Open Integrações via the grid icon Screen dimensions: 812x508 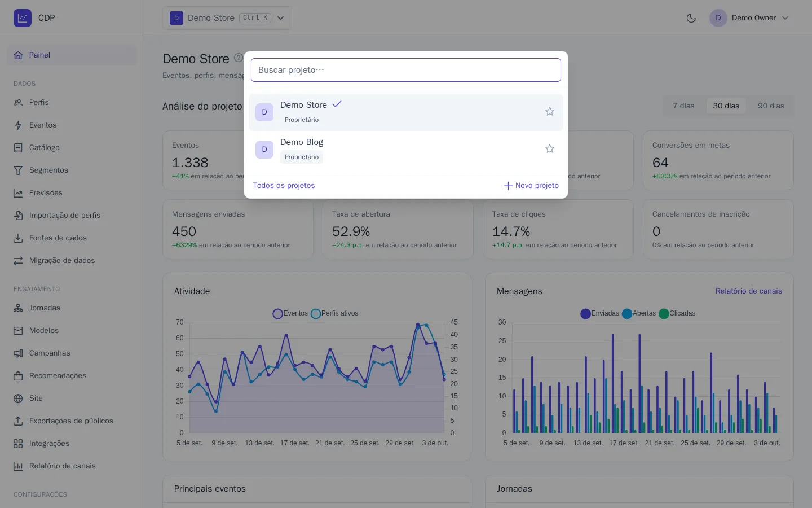tap(18, 444)
